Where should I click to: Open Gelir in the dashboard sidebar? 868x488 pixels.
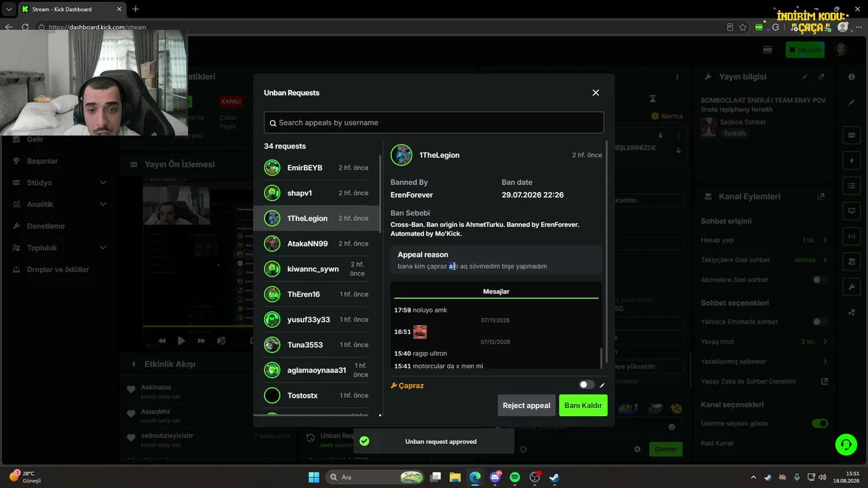pos(35,139)
